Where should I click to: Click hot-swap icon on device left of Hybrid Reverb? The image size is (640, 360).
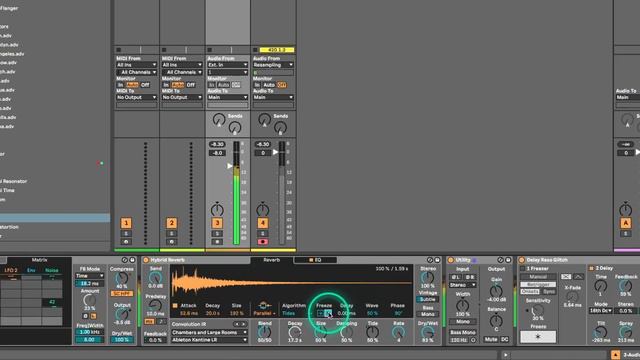(125, 260)
